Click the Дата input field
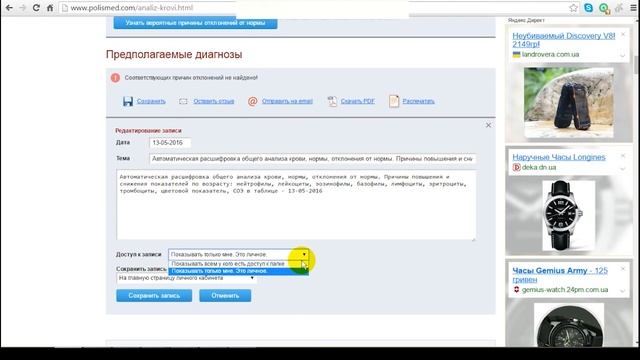The image size is (640, 360). 170,143
